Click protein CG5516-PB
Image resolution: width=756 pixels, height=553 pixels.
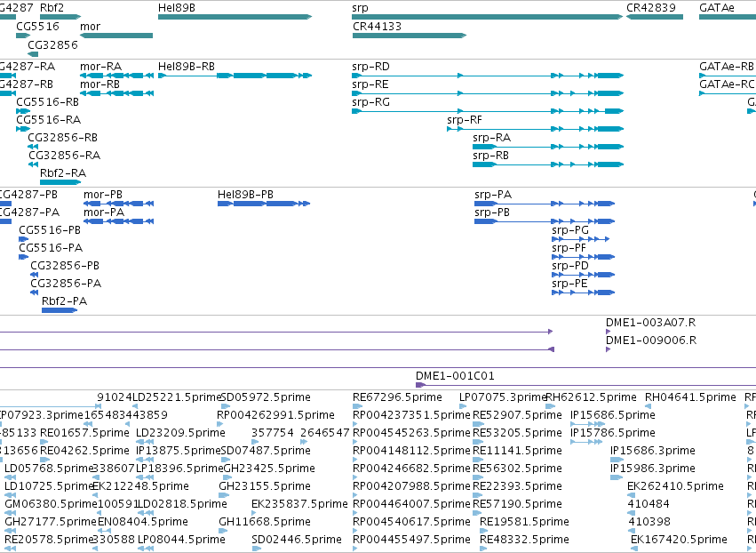point(24,239)
